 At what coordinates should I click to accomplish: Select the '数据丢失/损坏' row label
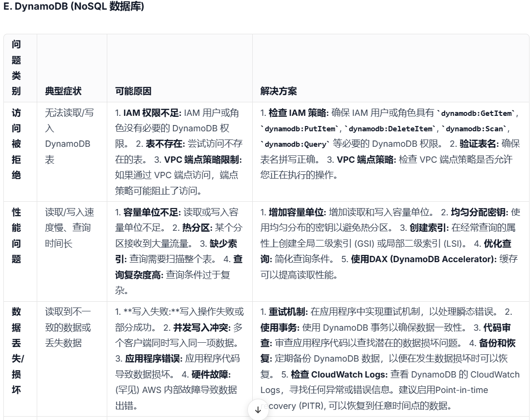17,351
